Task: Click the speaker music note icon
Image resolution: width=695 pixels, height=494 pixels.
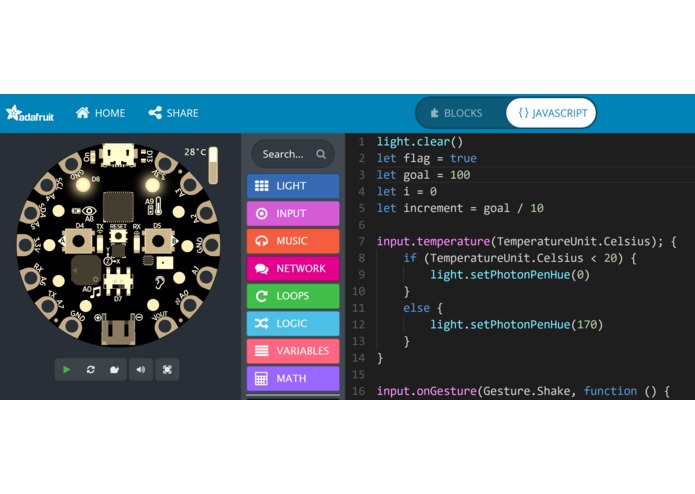Action: (96, 292)
